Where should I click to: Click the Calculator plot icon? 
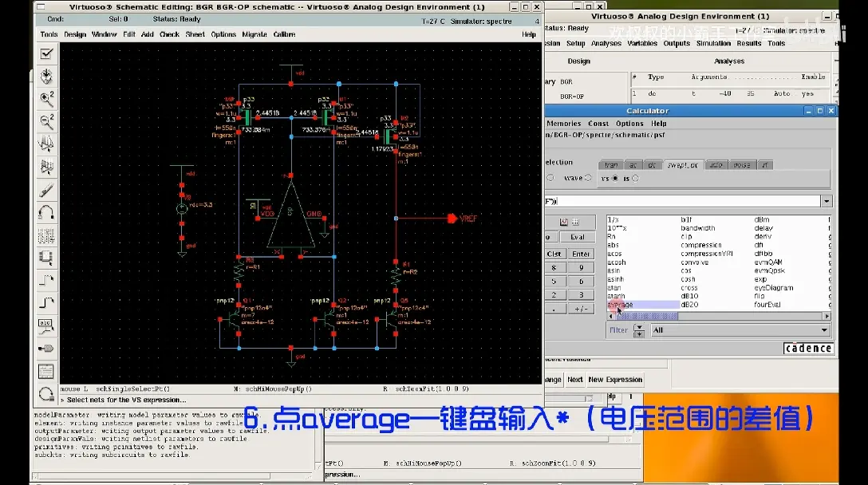coord(563,222)
